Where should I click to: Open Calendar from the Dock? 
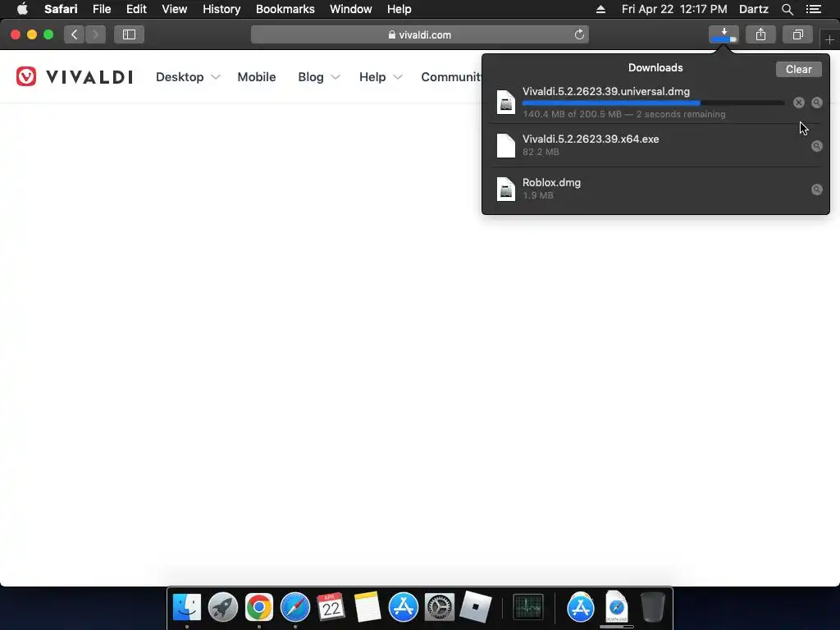tap(331, 608)
